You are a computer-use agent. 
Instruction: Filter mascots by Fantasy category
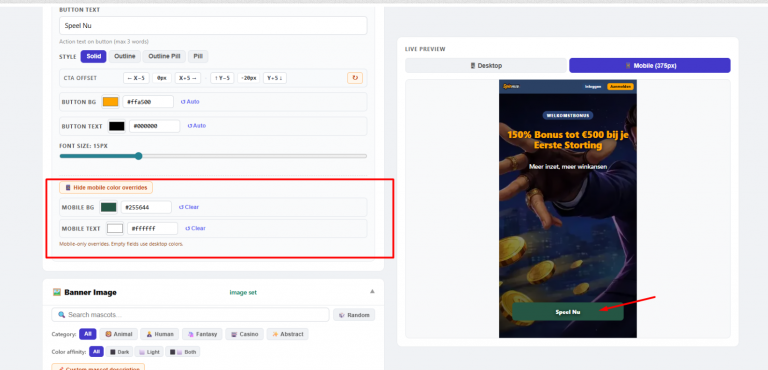pyautogui.click(x=202, y=334)
